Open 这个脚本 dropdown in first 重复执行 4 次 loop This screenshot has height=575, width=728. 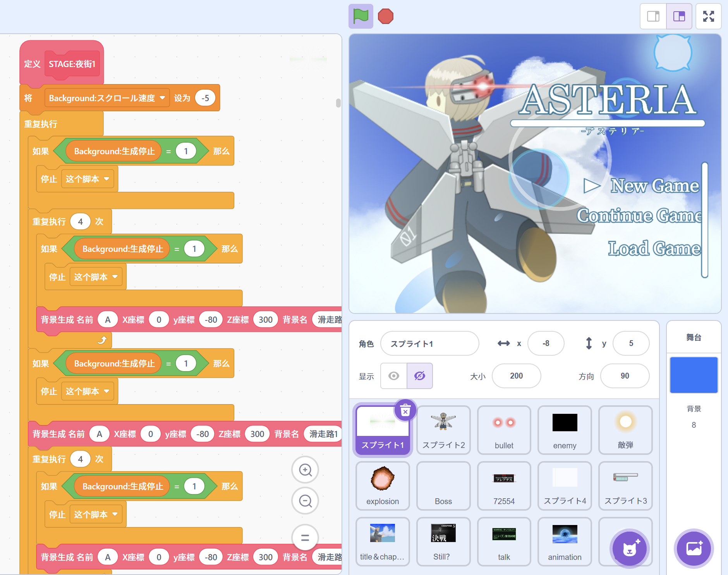click(x=96, y=277)
